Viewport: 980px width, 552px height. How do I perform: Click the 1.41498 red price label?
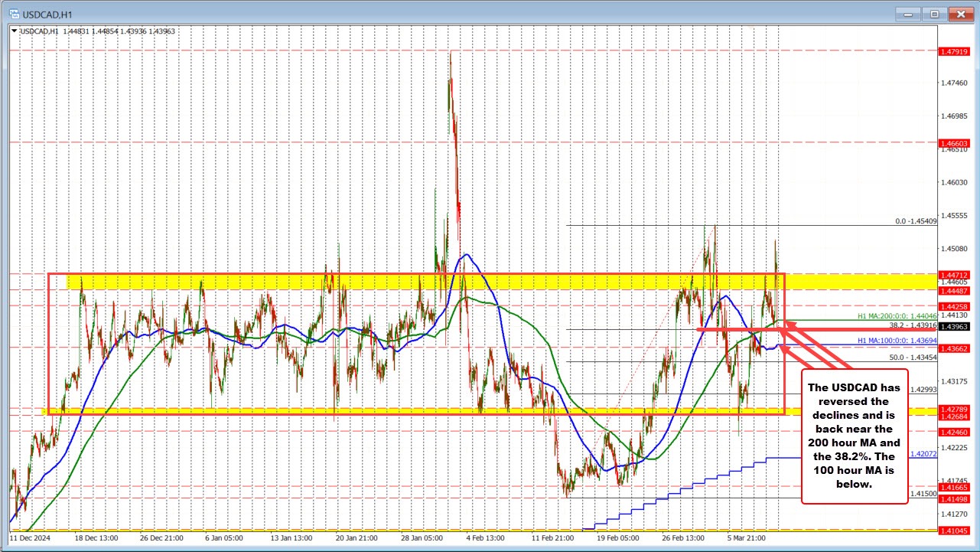953,498
